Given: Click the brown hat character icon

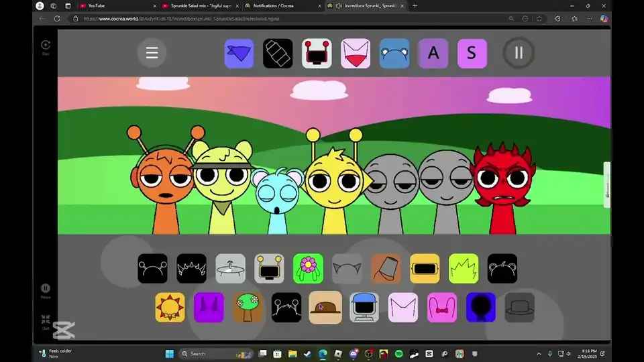Looking at the screenshot, I should (325, 307).
